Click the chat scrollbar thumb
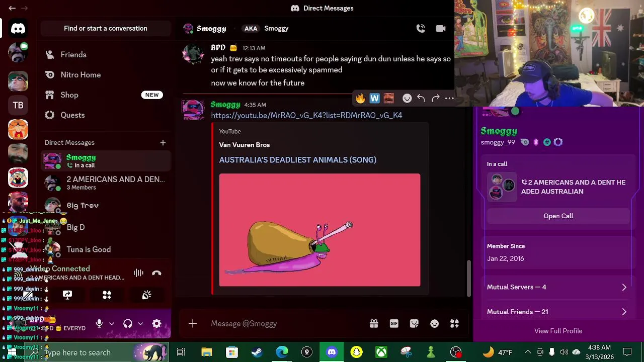 click(469, 278)
